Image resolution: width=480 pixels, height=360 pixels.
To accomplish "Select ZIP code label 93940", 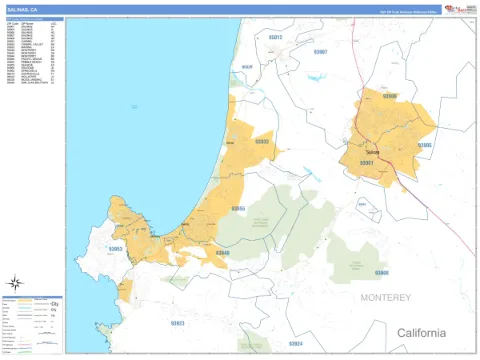I will (x=222, y=253).
